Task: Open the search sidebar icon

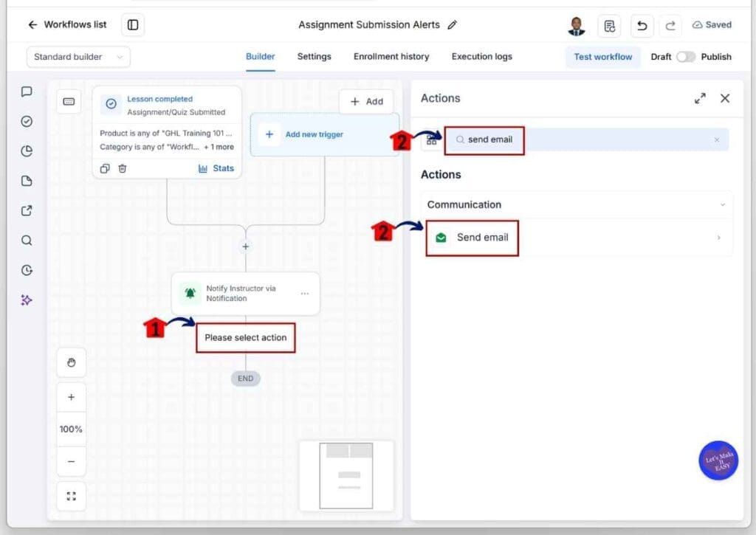Action: pyautogui.click(x=27, y=241)
